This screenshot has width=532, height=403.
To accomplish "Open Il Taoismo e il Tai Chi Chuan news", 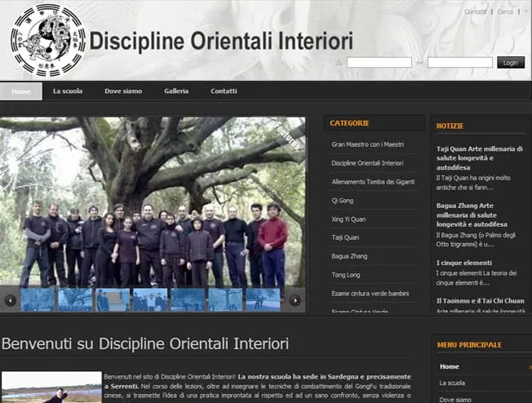I will pyautogui.click(x=480, y=301).
